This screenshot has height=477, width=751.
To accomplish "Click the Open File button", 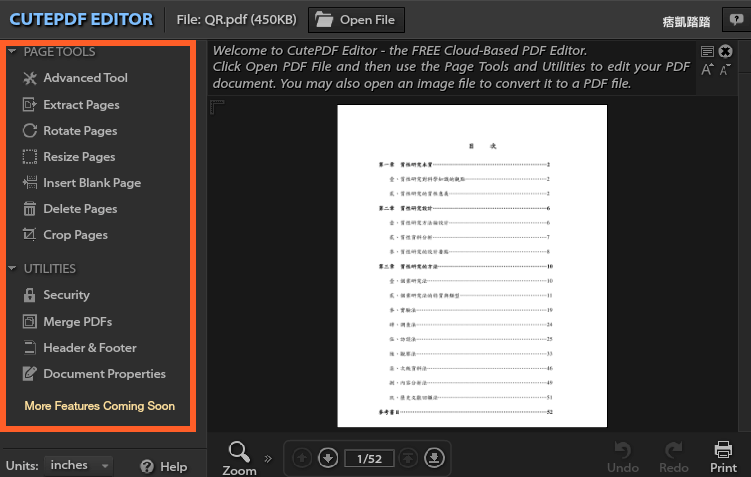I will (356, 20).
